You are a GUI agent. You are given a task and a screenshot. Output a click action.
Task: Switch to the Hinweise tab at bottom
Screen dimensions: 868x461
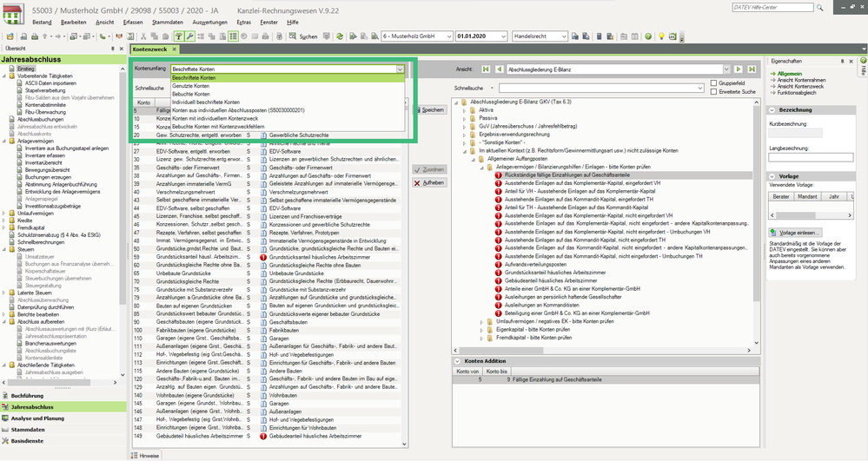pyautogui.click(x=145, y=456)
